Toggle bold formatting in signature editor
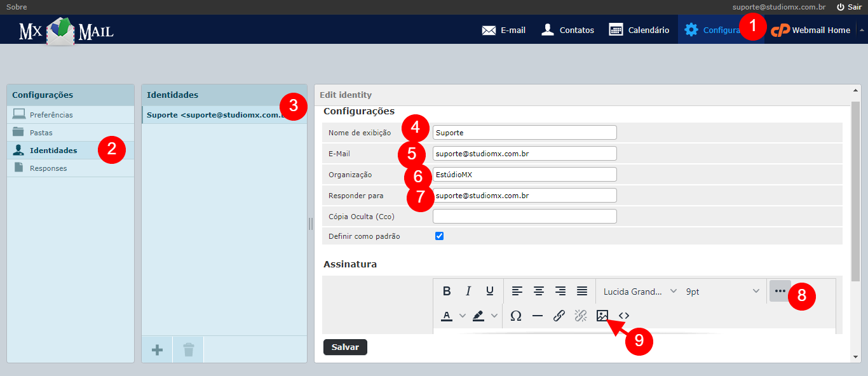Image resolution: width=868 pixels, height=376 pixels. pos(447,290)
